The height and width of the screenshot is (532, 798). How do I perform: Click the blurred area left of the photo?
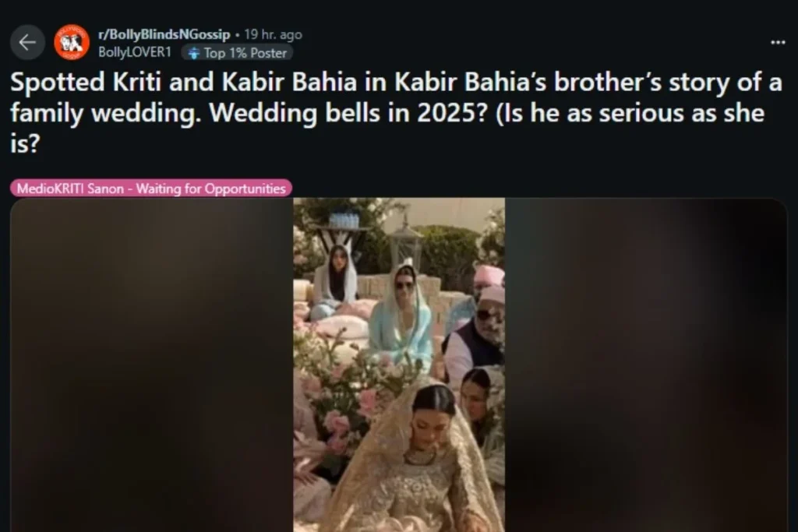coord(152,365)
